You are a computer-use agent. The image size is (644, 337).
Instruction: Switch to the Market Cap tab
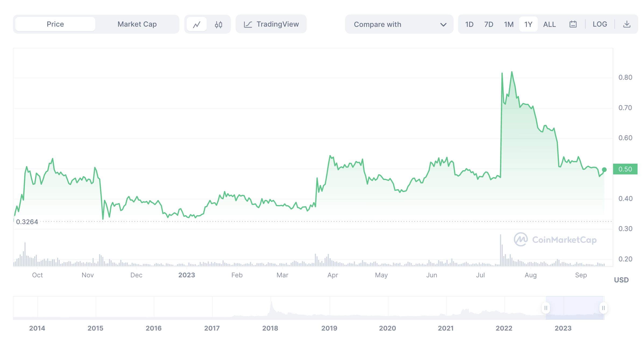click(137, 24)
